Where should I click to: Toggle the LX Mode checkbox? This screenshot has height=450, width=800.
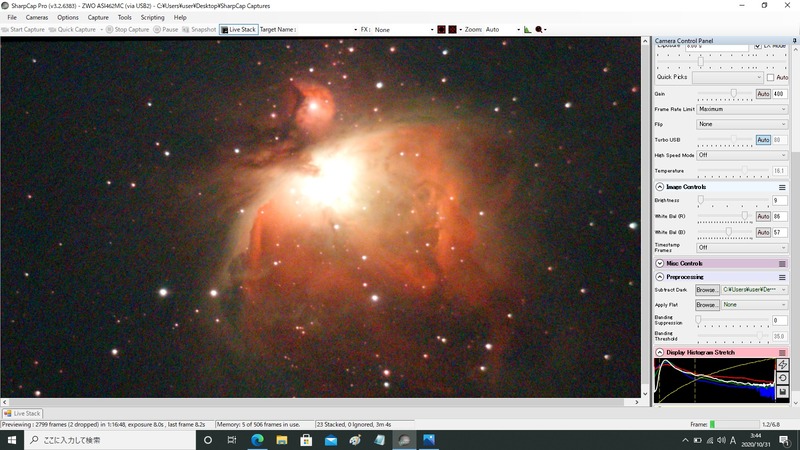[758, 45]
